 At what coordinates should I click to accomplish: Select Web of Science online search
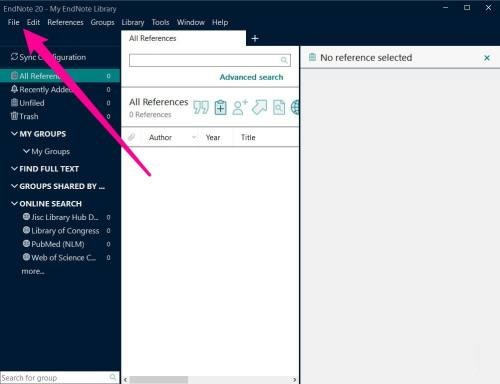tap(65, 258)
